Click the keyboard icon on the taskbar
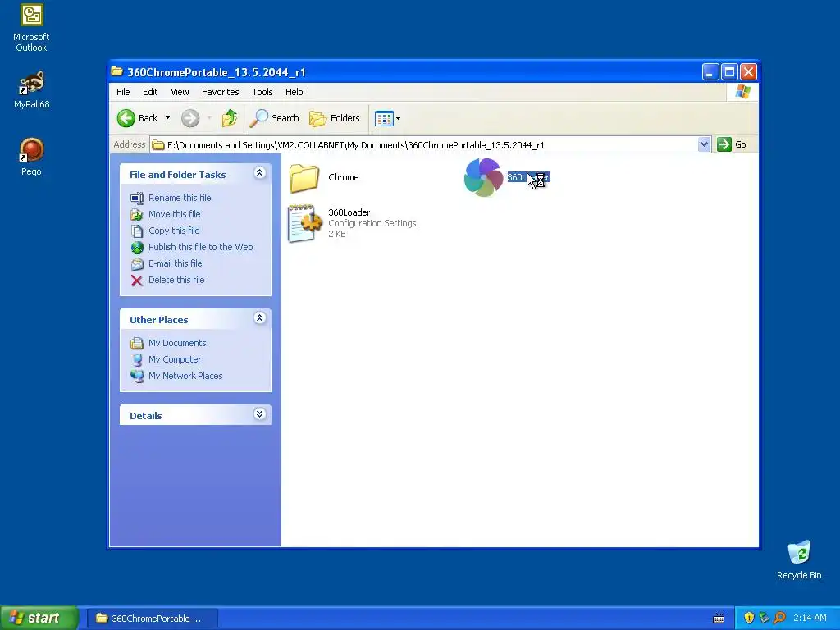The width and height of the screenshot is (840, 630). coord(719,619)
